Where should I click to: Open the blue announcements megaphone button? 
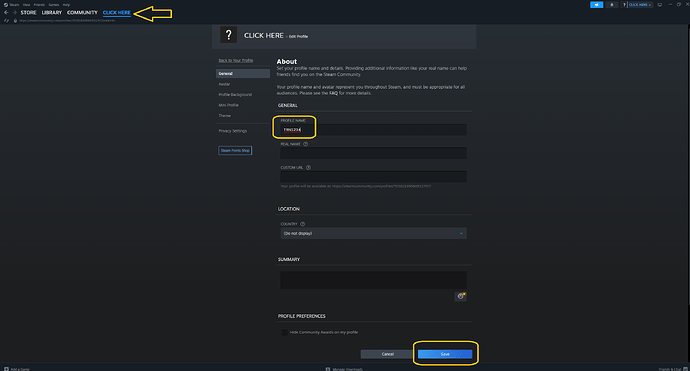tap(596, 4)
